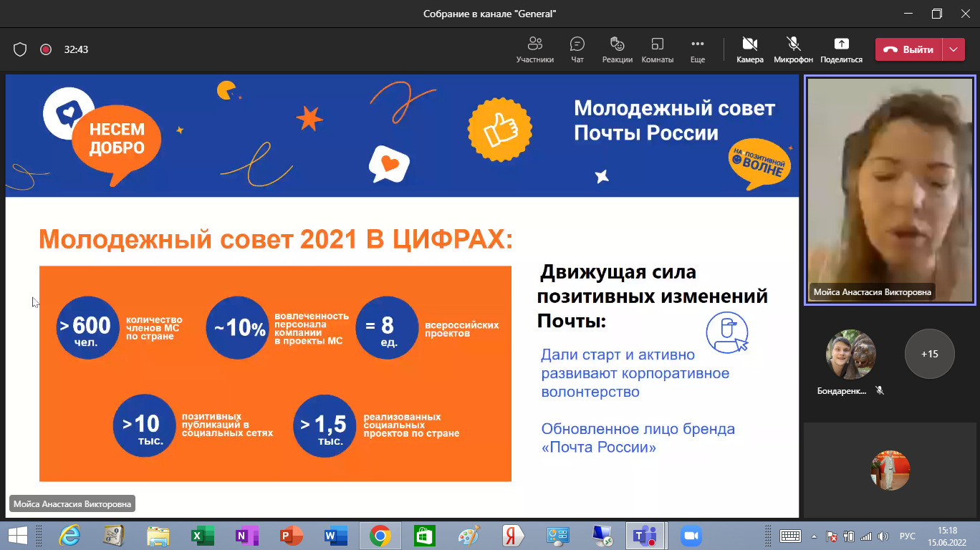Open PowerPoint from taskbar

coord(292,535)
